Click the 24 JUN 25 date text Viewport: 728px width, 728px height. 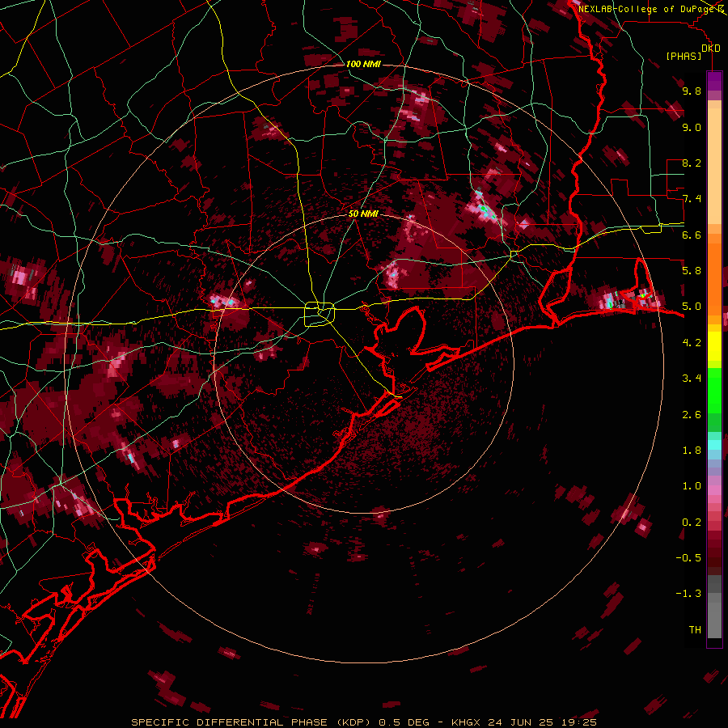[x=520, y=722]
